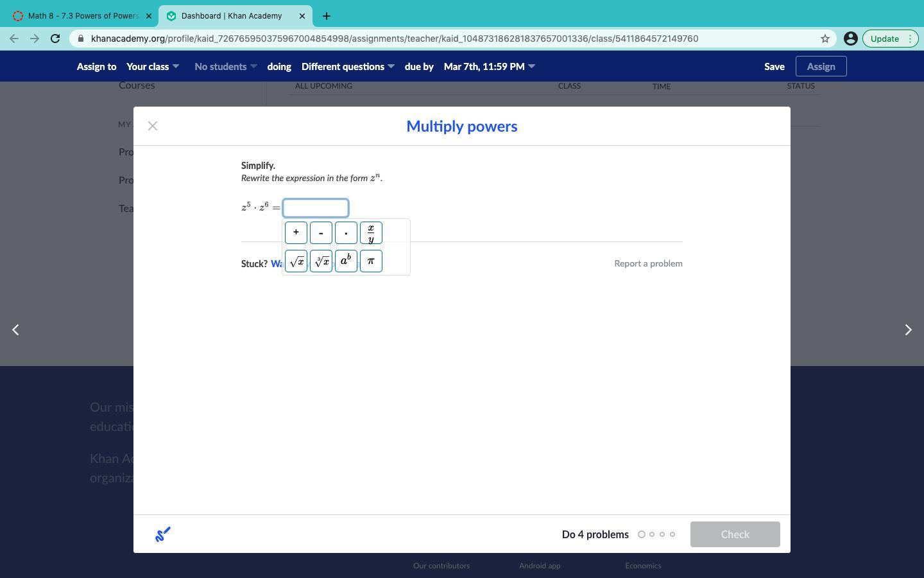Close the Multiply powers dialog

click(x=153, y=126)
